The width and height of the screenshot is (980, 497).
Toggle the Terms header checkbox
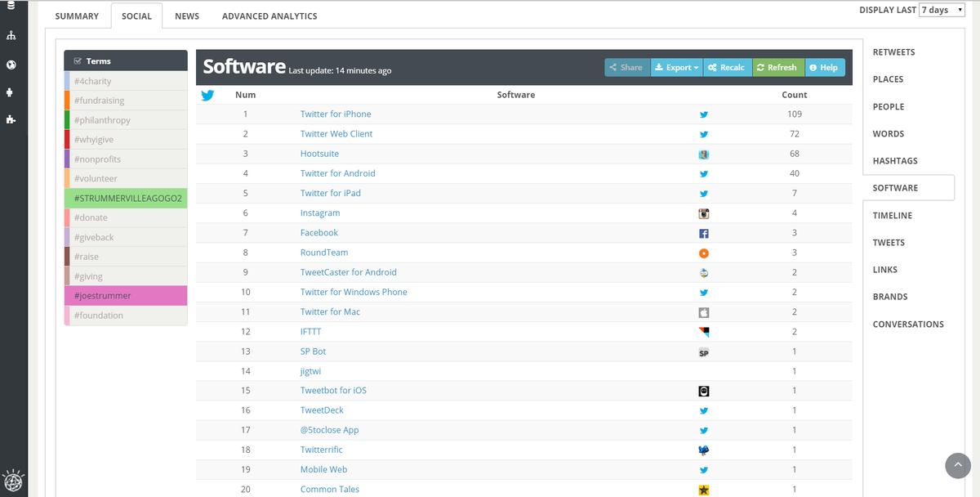coord(78,61)
